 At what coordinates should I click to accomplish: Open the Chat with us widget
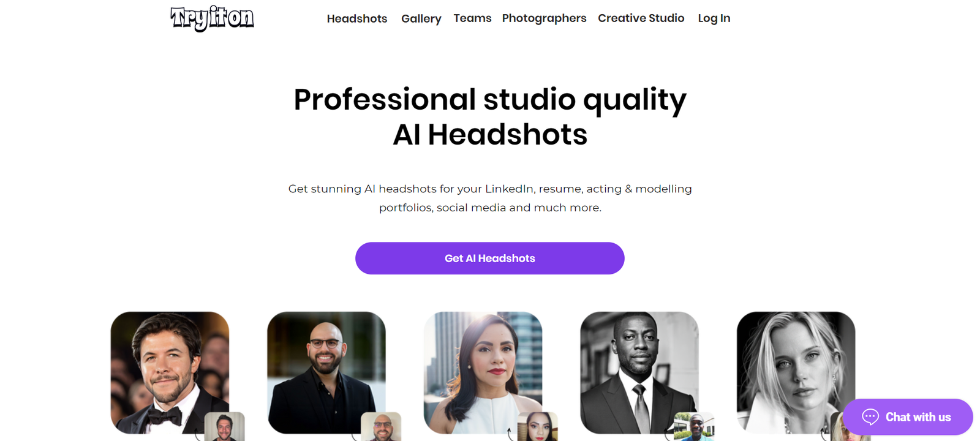(x=908, y=417)
